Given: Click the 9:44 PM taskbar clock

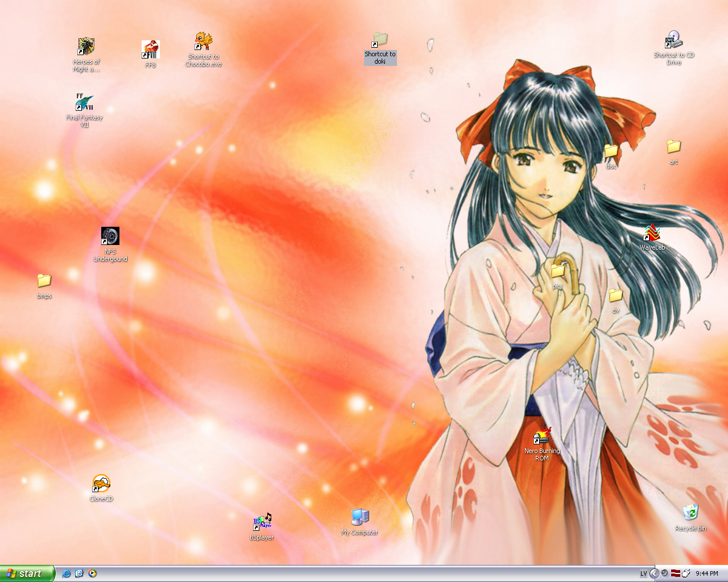Looking at the screenshot, I should click(707, 573).
